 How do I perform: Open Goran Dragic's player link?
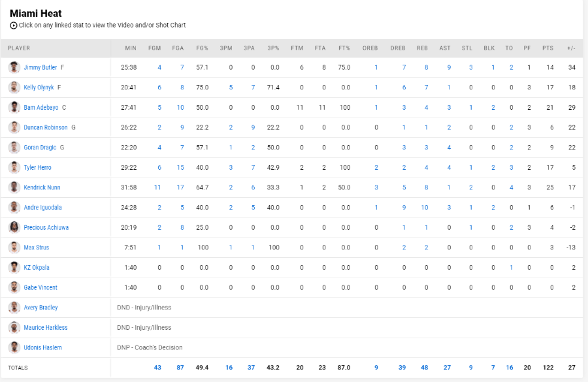click(x=40, y=148)
